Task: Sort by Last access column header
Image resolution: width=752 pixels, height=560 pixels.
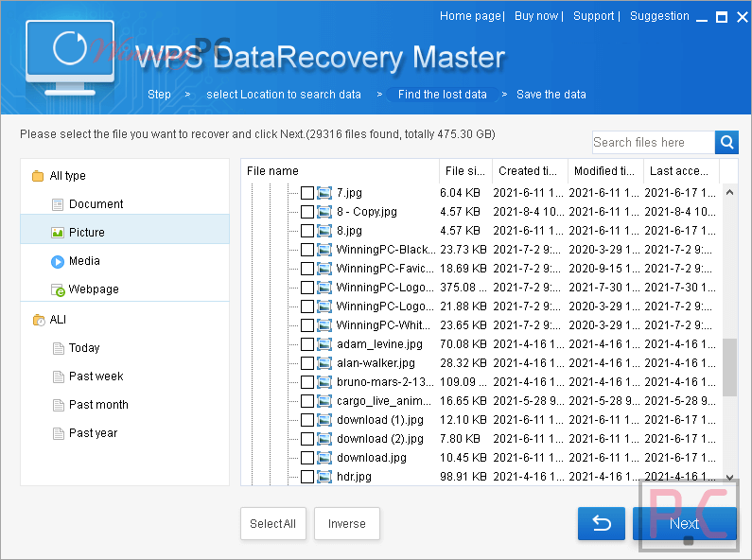Action: (681, 171)
